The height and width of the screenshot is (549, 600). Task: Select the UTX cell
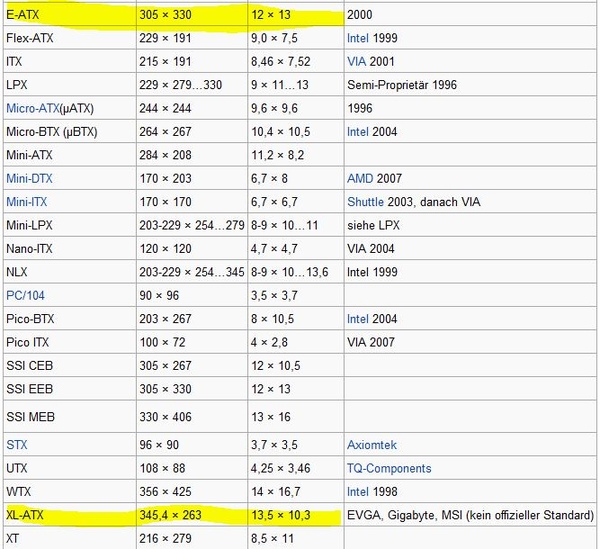coord(70,468)
